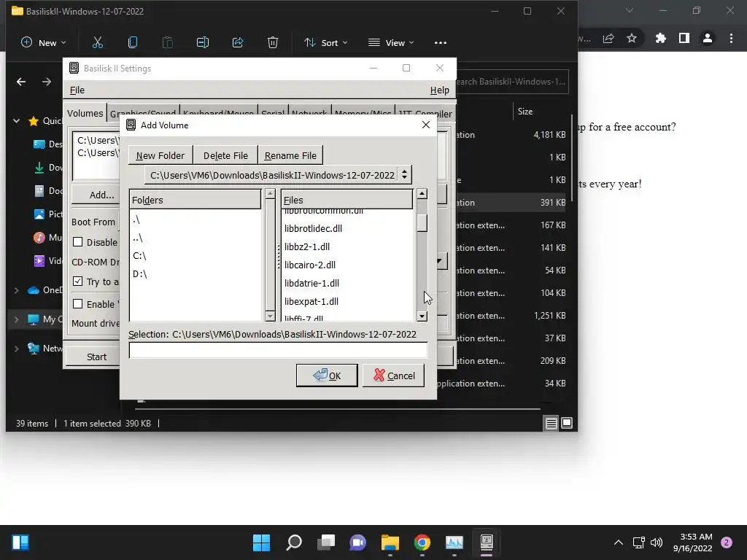
Task: Open Task View on the taskbar
Action: click(x=326, y=542)
